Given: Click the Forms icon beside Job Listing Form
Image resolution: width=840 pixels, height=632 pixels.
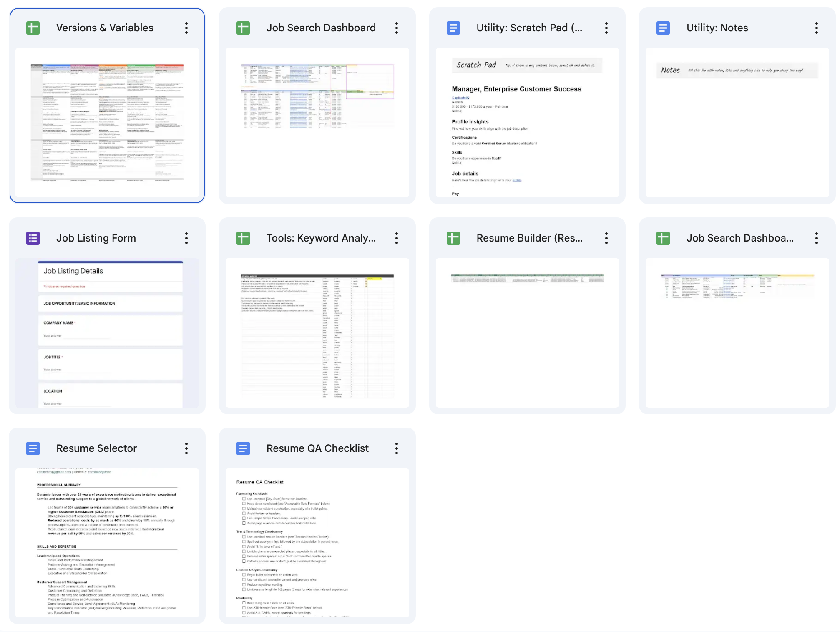Looking at the screenshot, I should click(33, 238).
